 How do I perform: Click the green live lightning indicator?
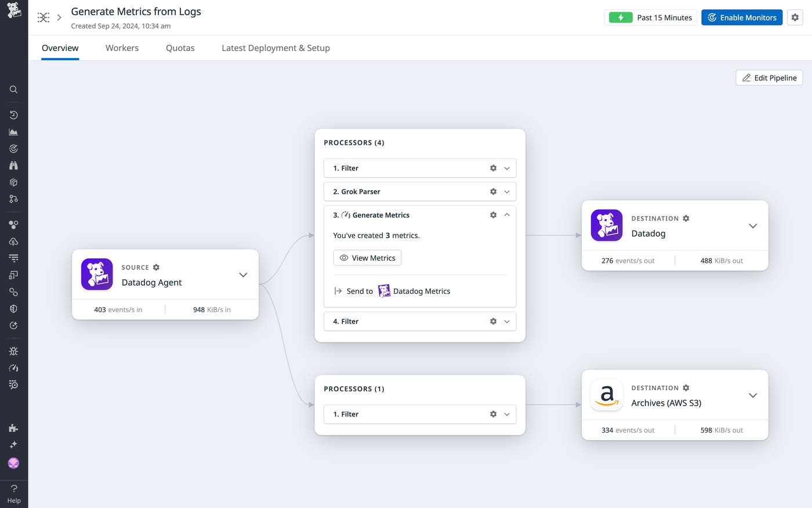[x=621, y=17]
